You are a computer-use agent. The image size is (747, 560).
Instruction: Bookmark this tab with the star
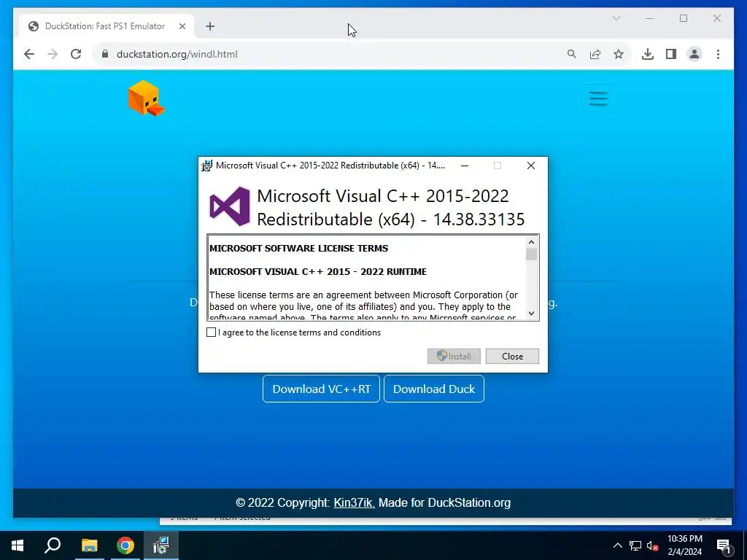[x=619, y=54]
